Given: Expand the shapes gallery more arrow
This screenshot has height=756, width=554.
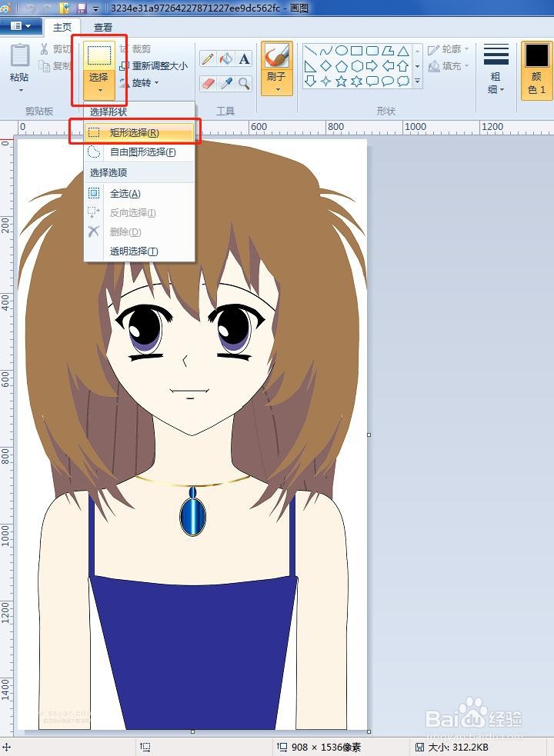Looking at the screenshot, I should click(418, 82).
